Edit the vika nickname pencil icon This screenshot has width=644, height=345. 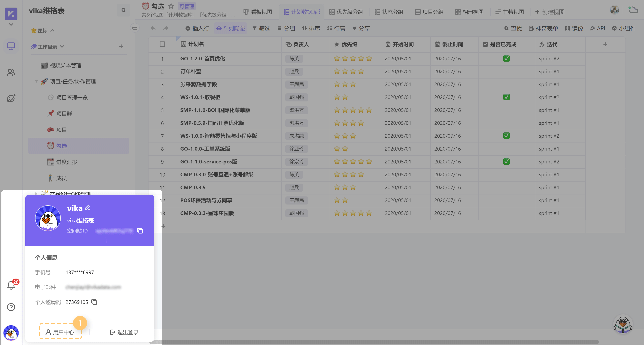click(x=87, y=208)
